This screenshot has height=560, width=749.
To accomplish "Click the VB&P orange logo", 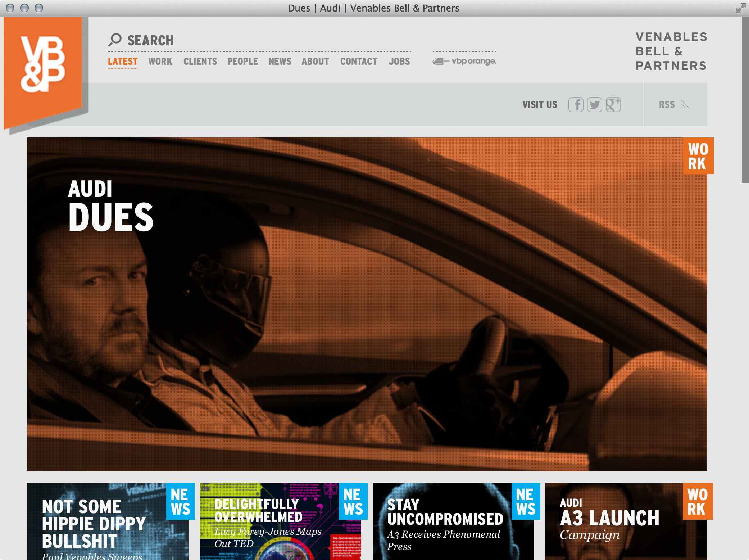I will coord(43,65).
